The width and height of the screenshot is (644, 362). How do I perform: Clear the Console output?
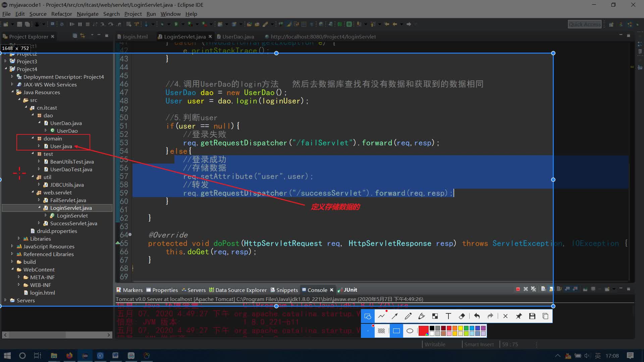[x=543, y=289]
